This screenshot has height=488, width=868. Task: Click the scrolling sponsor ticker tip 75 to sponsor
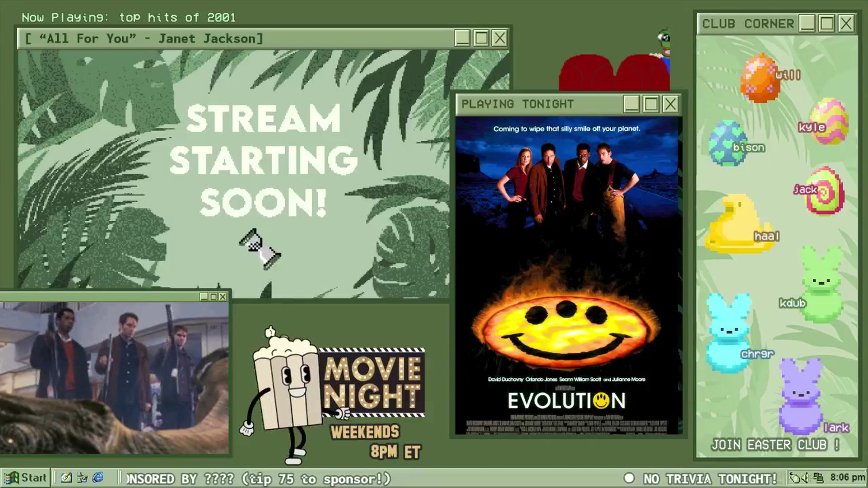(x=258, y=479)
